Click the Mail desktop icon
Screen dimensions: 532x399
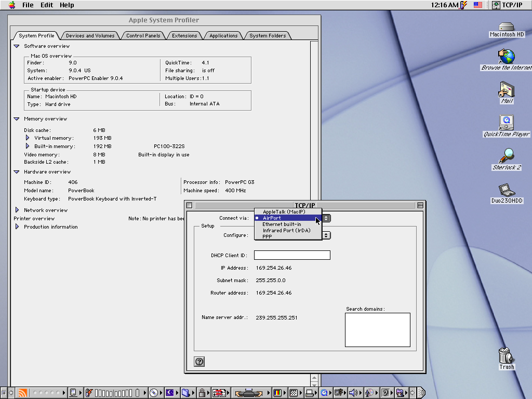point(507,92)
